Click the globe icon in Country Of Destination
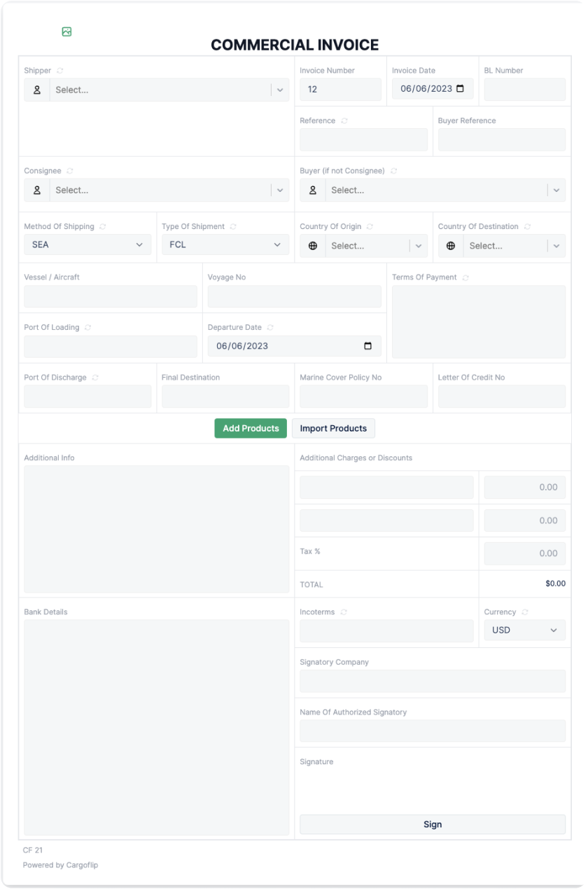Image resolution: width=588 pixels, height=889 pixels. coord(450,246)
